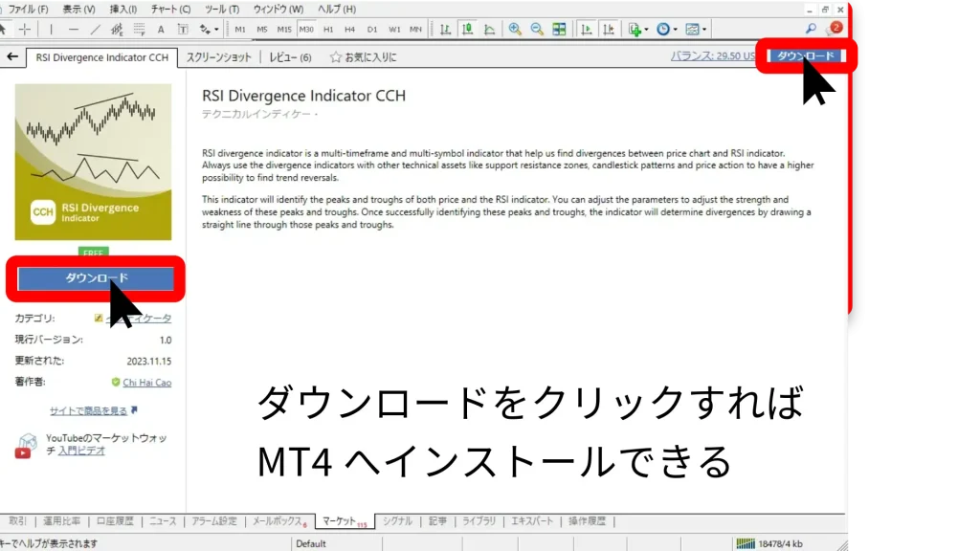Viewport: 980px width, 551px height.
Task: Set timeframe to MN
Action: click(415, 30)
